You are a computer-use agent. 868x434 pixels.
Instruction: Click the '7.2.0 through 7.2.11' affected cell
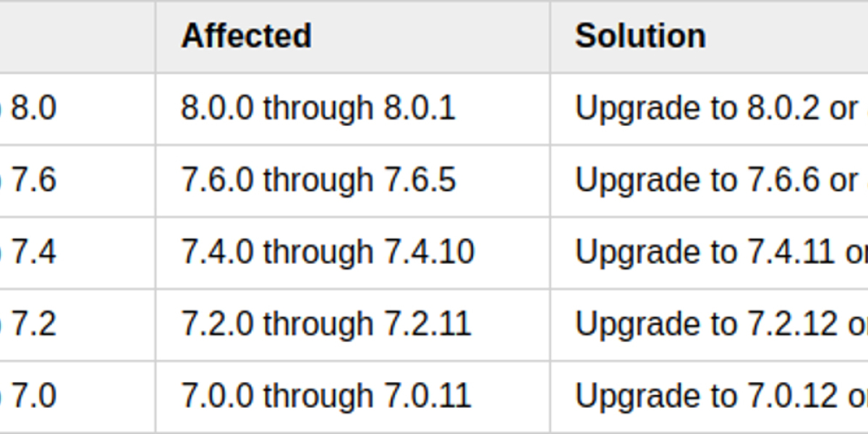pos(326,324)
